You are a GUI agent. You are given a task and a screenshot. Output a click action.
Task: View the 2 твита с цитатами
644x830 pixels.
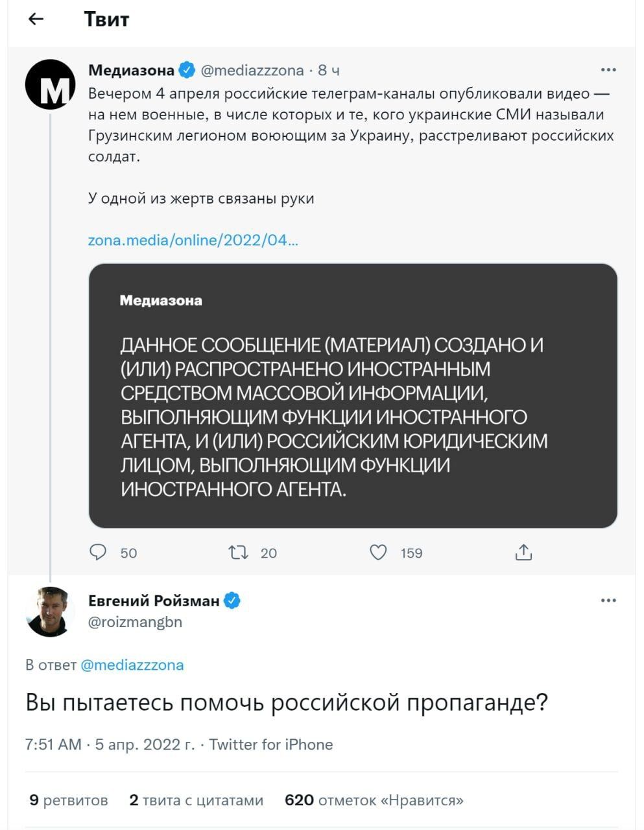click(x=197, y=800)
